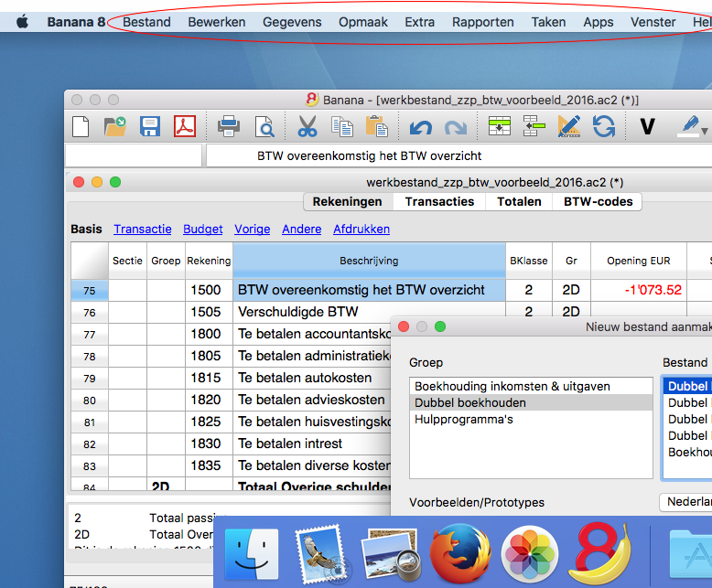Open Preview app in the dock
Viewport: 712px width, 588px height.
[x=391, y=554]
